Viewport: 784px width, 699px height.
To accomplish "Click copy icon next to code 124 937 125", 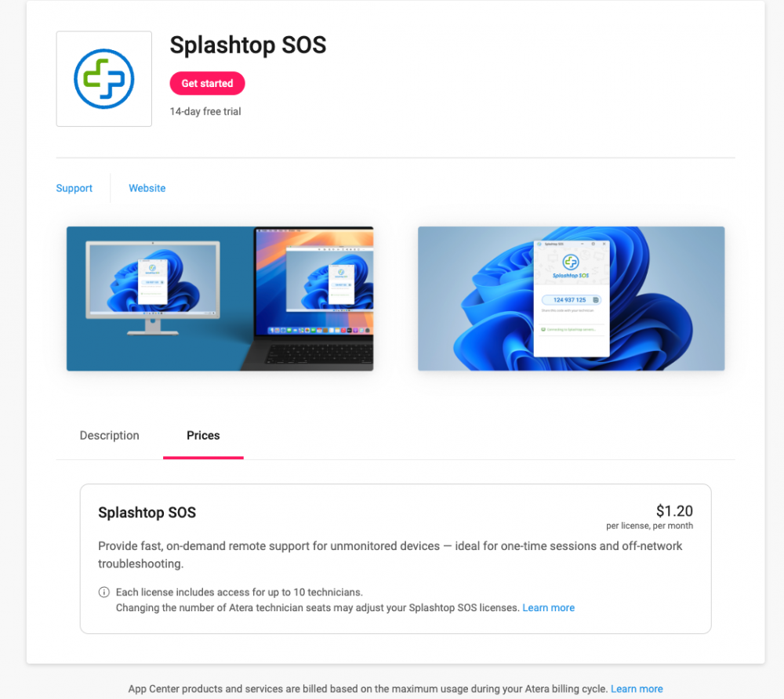I will point(596,300).
